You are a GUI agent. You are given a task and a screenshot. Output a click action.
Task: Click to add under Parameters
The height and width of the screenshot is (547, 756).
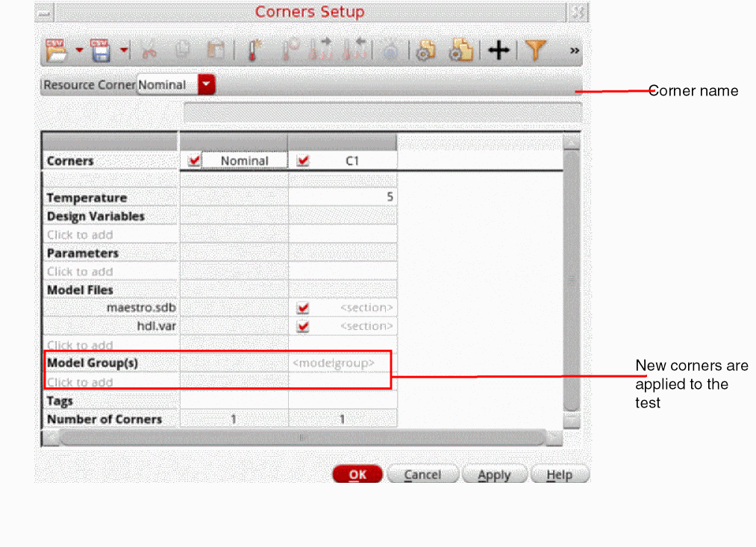click(80, 272)
